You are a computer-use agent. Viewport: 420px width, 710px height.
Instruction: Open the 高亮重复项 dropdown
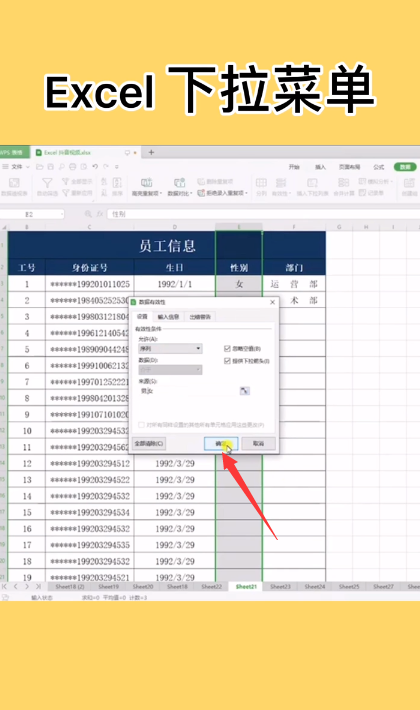[146, 187]
